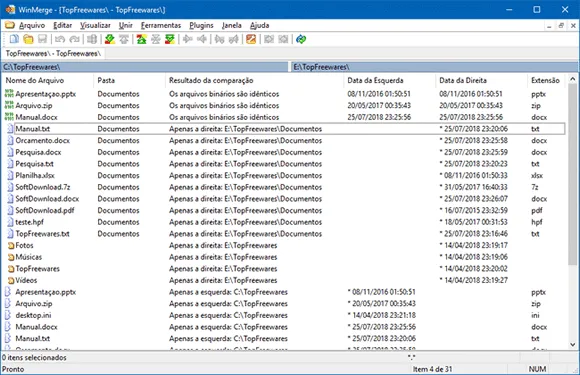Image resolution: width=580 pixels, height=375 pixels.
Task: Click the Copy all to right icon
Action: coord(269,39)
